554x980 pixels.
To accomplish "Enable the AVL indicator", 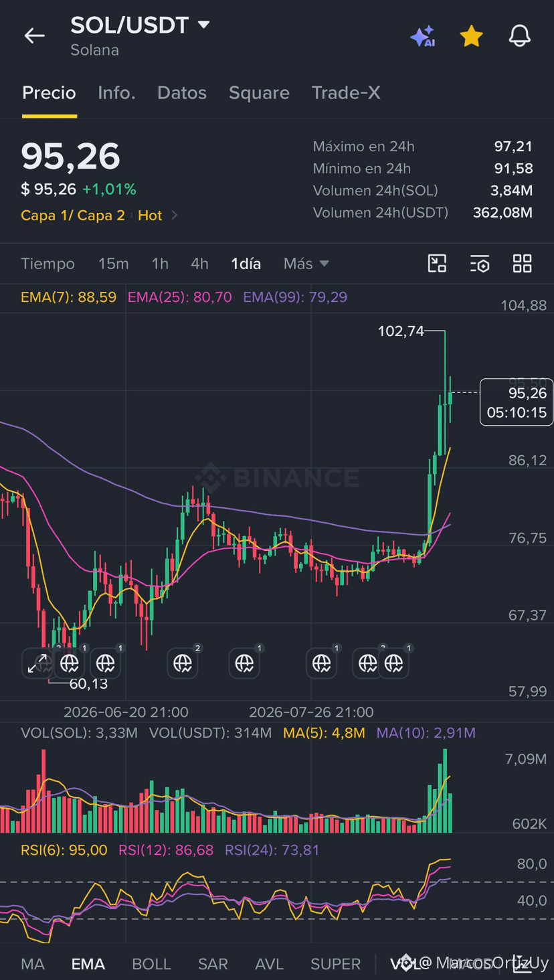I will 270,964.
